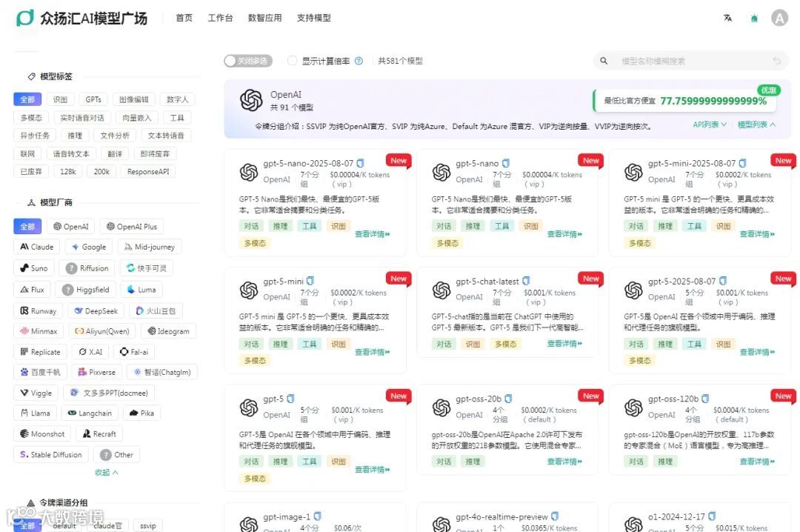View details of gpt-5-mini card
Viewport: 800px width, 532px height.
(x=373, y=352)
